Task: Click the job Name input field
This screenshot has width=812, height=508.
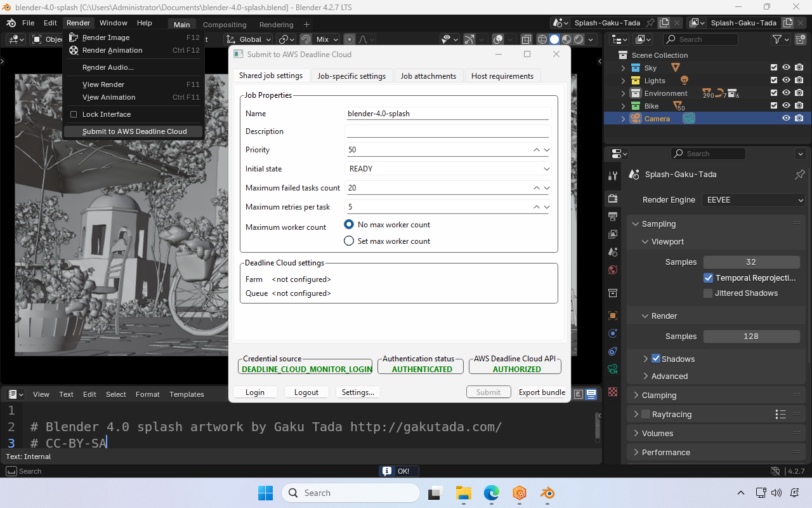Action: [448, 114]
